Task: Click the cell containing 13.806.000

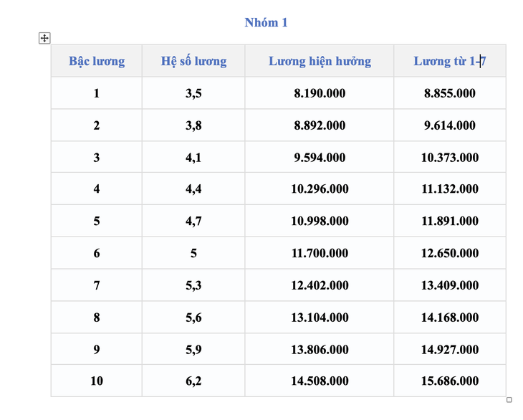Action: (320, 349)
